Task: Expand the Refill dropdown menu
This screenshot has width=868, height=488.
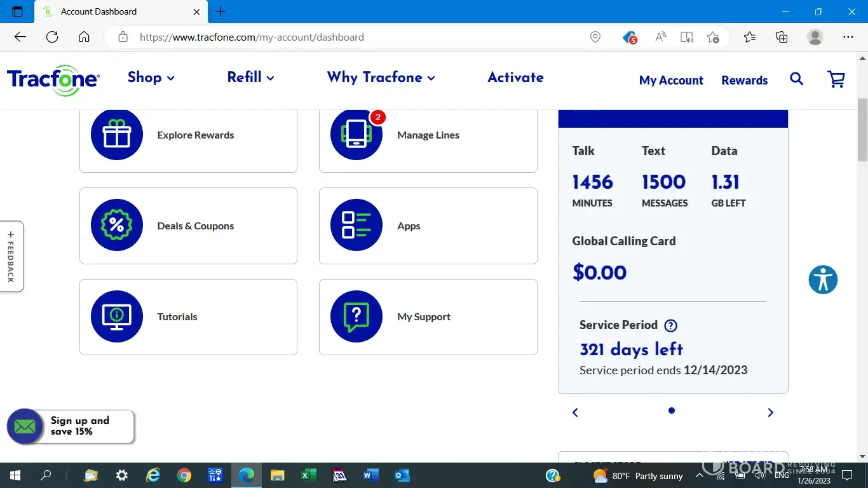Action: click(250, 78)
